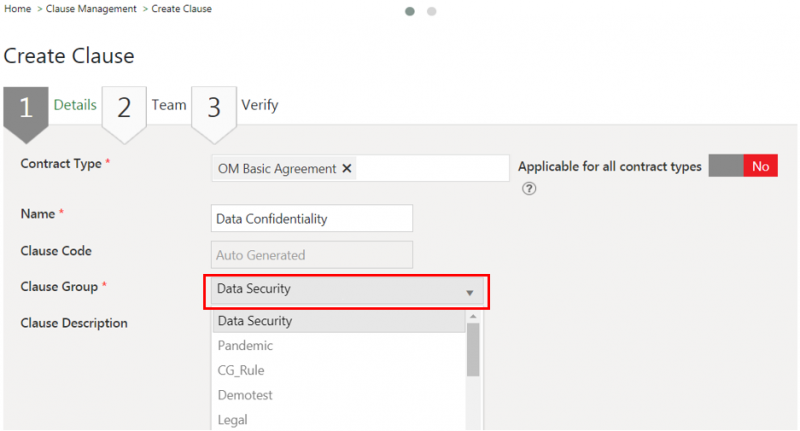Click the scrollbar up arrow in dropdown list
Image resolution: width=800 pixels, height=431 pixels.
(473, 316)
